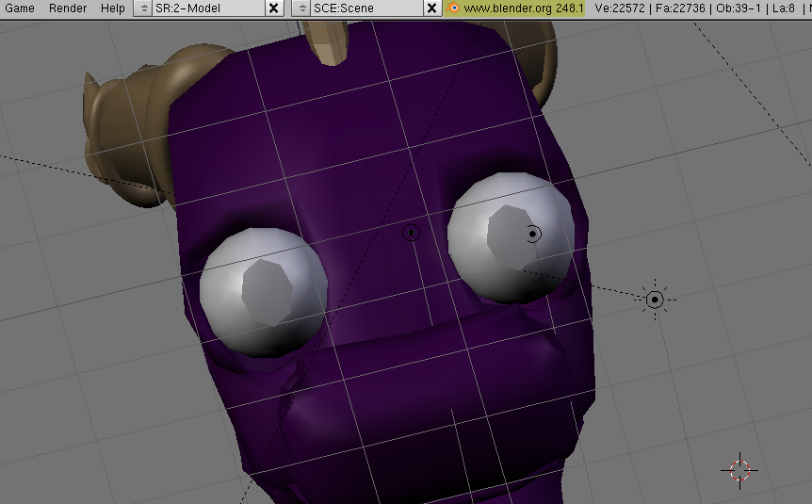Viewport: 812px width, 504px height.
Task: Select the empty object center between eyes
Action: coord(411,233)
